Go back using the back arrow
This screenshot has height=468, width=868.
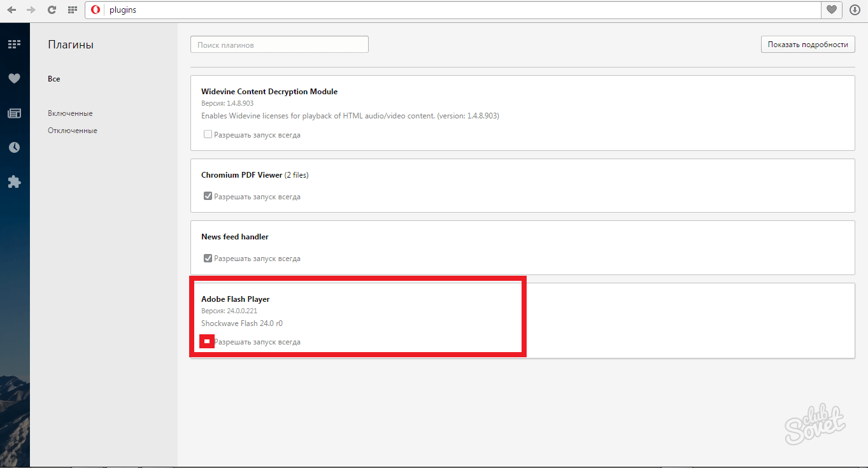tap(11, 10)
